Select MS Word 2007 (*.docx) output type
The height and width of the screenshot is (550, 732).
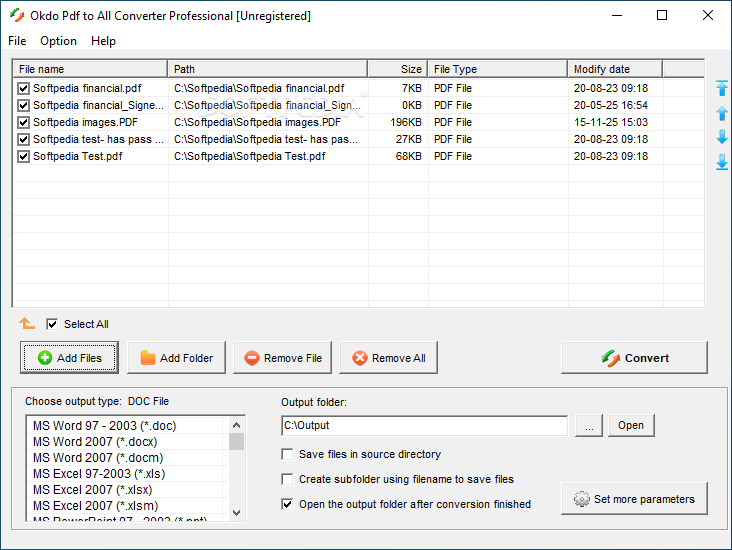124,442
